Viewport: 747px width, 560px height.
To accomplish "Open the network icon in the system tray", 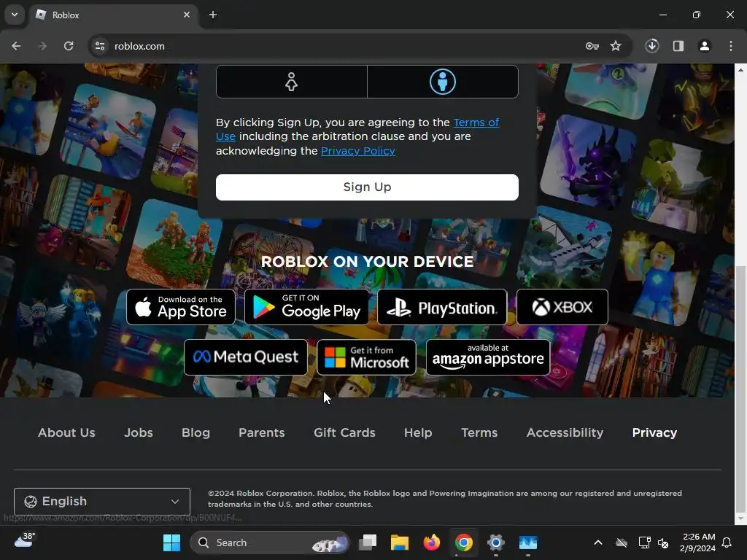I will (x=645, y=542).
